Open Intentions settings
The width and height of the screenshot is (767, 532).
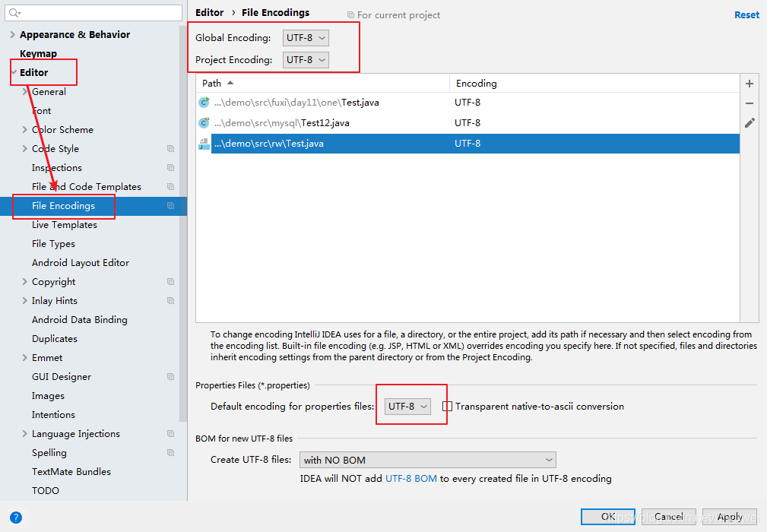(x=53, y=415)
